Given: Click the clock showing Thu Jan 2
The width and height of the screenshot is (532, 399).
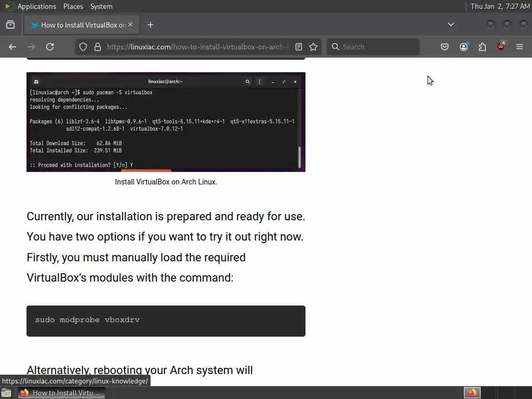Looking at the screenshot, I should pyautogui.click(x=499, y=6).
